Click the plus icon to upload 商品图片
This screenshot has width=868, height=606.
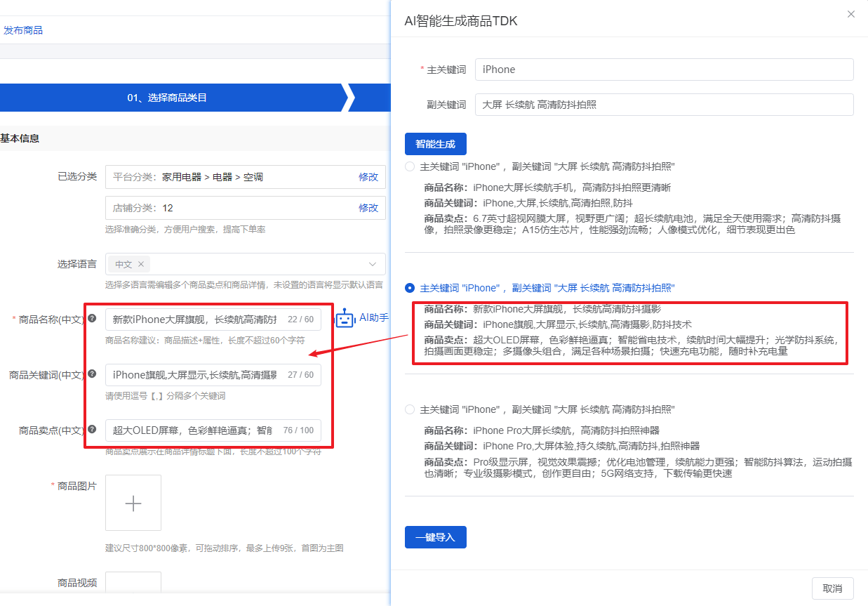133,503
